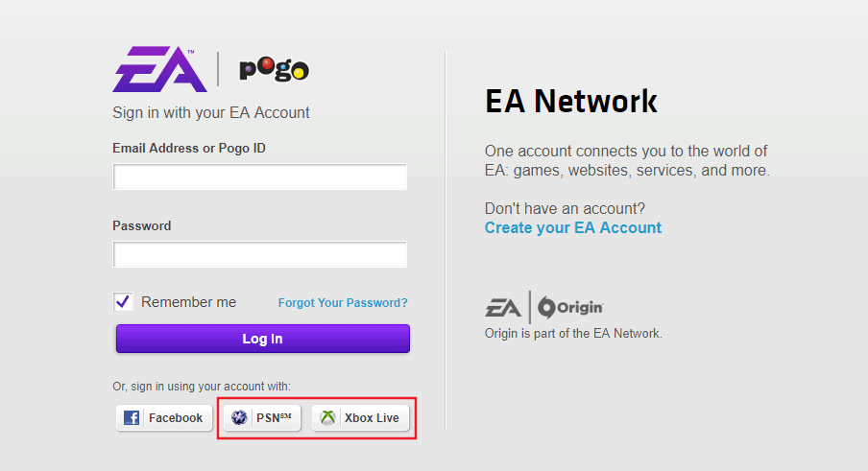Image resolution: width=868 pixels, height=471 pixels.
Task: Click the Password field label
Action: (142, 226)
